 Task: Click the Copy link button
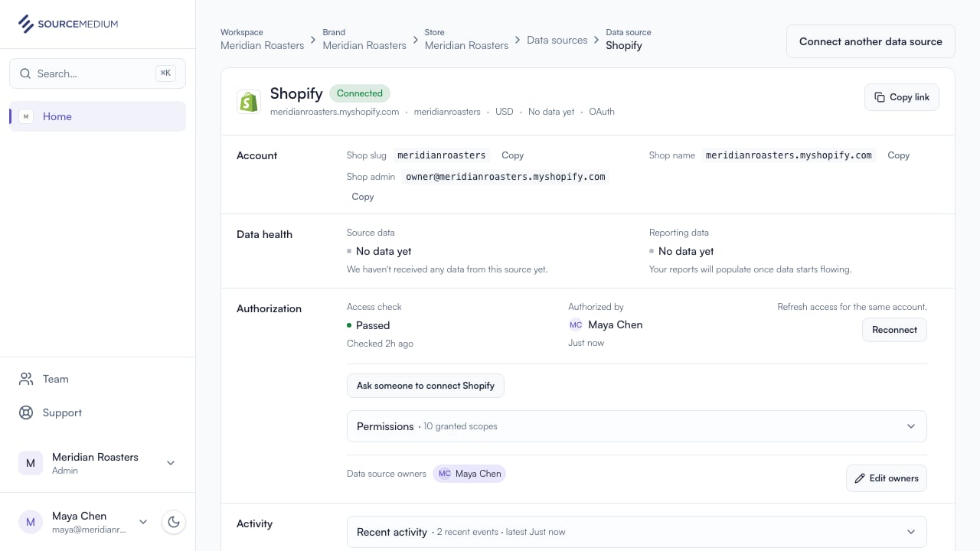point(902,97)
